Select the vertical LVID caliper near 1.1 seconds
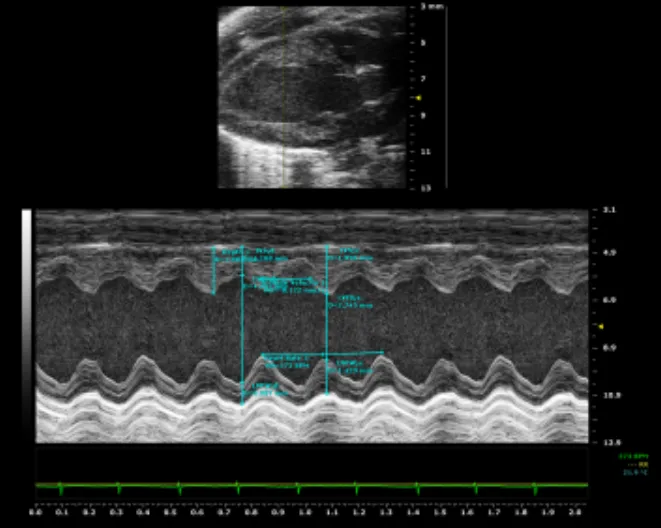661x528 pixels. [327, 330]
